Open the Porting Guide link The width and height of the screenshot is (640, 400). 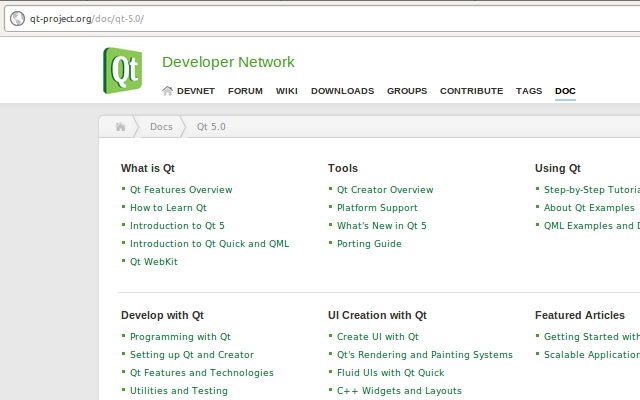[369, 244]
